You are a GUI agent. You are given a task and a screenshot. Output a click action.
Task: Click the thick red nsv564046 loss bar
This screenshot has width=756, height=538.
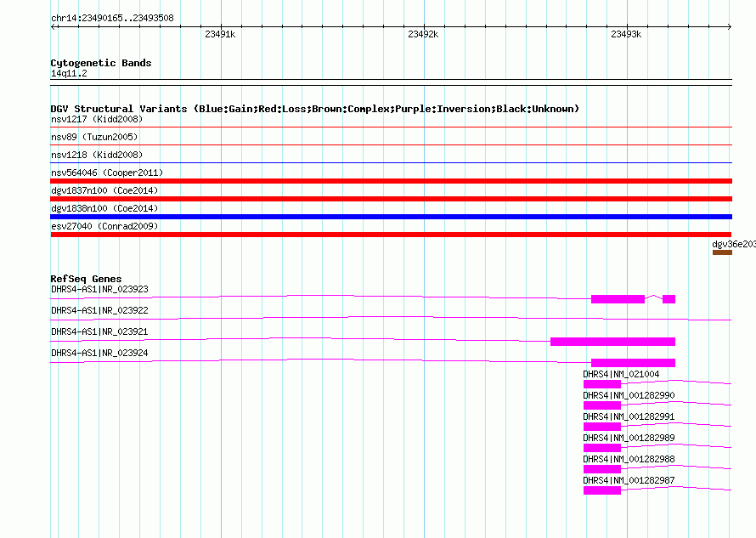391,181
